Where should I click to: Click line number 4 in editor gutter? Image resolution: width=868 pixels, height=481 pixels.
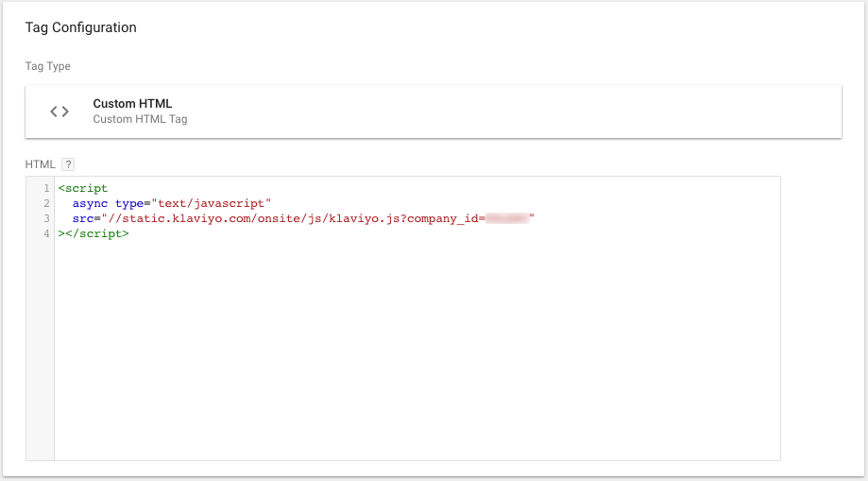(45, 233)
